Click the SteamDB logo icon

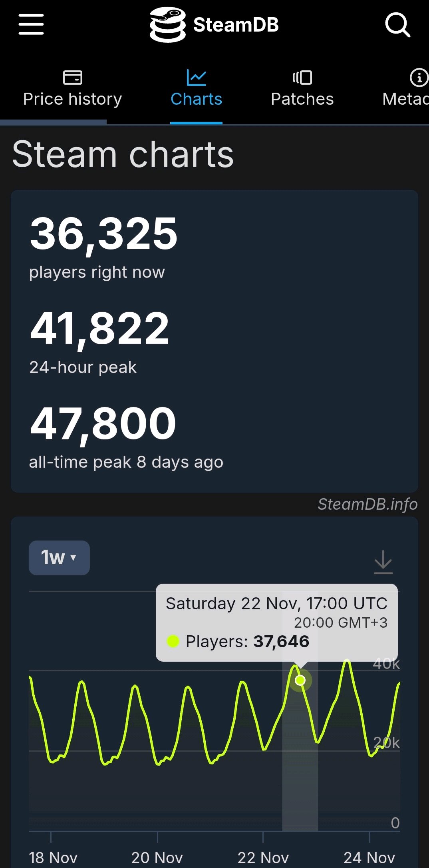[x=167, y=24]
